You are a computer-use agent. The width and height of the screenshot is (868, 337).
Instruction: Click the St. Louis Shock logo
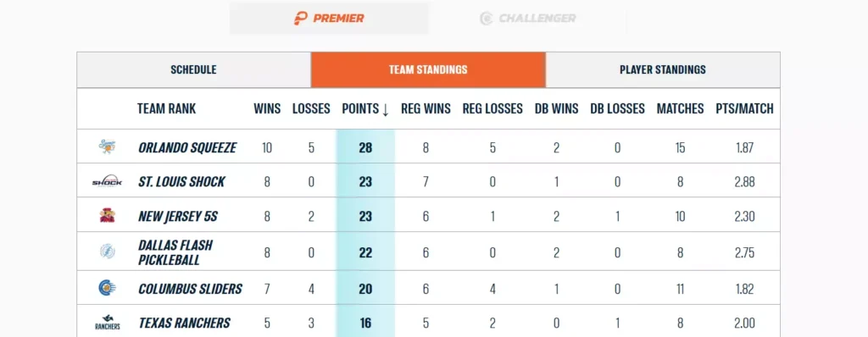click(x=107, y=181)
